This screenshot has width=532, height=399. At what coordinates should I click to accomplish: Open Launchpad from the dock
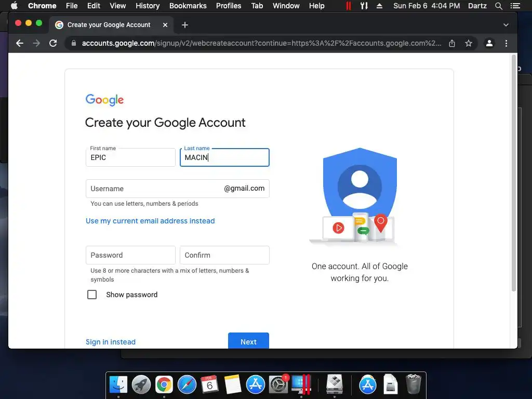point(141,385)
